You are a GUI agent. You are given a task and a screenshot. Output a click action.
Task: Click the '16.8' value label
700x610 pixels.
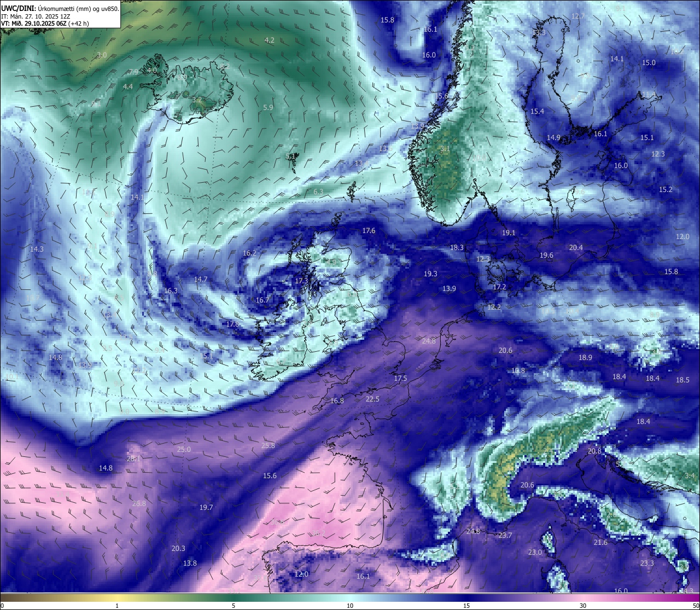(337, 401)
